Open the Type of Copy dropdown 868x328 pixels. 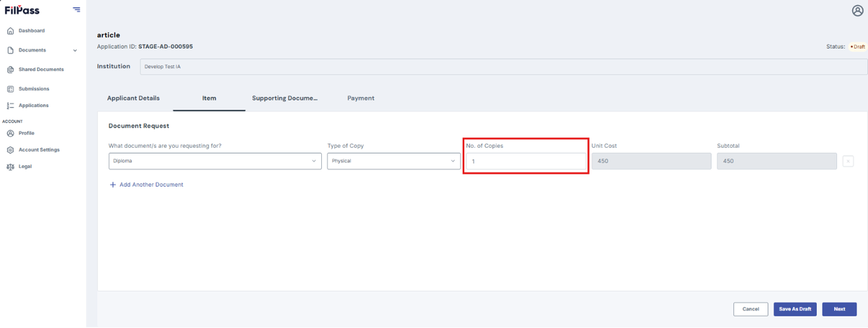point(393,161)
